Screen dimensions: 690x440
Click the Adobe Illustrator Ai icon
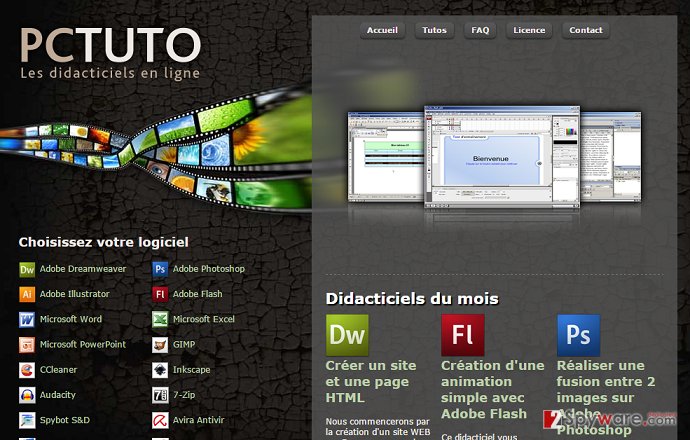[x=27, y=294]
